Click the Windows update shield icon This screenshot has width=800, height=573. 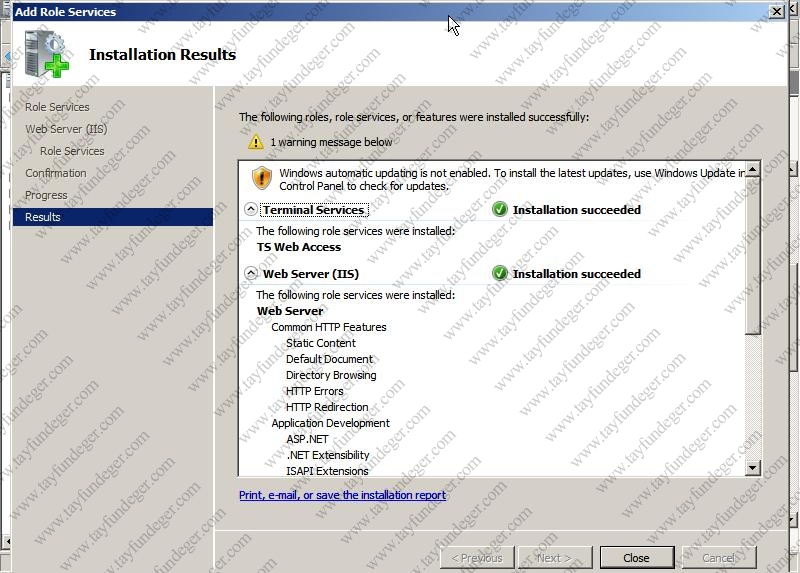262,178
